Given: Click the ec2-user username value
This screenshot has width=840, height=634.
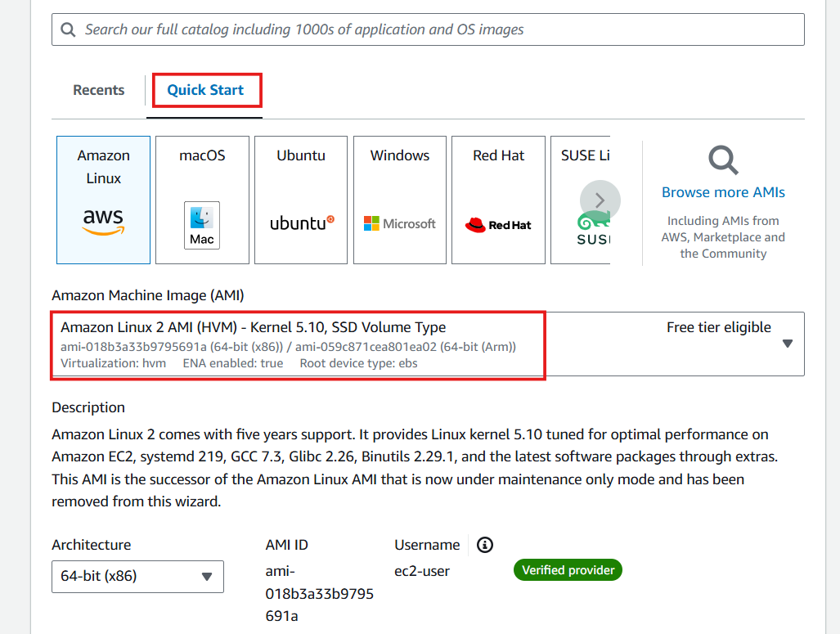Looking at the screenshot, I should click(x=422, y=571).
